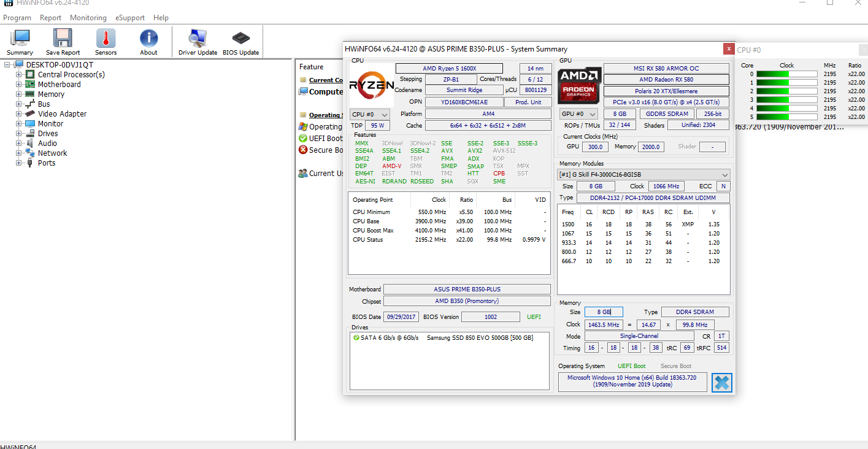The height and width of the screenshot is (449, 868).
Task: Click the Feature column header
Action: 312,67
